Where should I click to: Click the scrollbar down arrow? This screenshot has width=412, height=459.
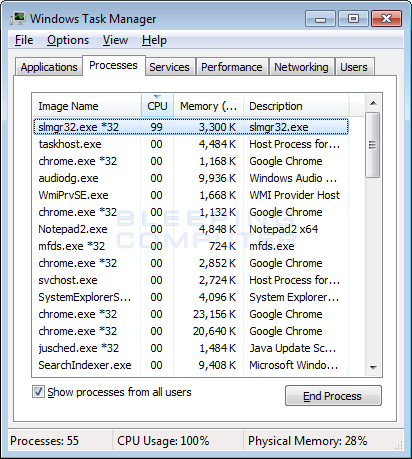[373, 367]
